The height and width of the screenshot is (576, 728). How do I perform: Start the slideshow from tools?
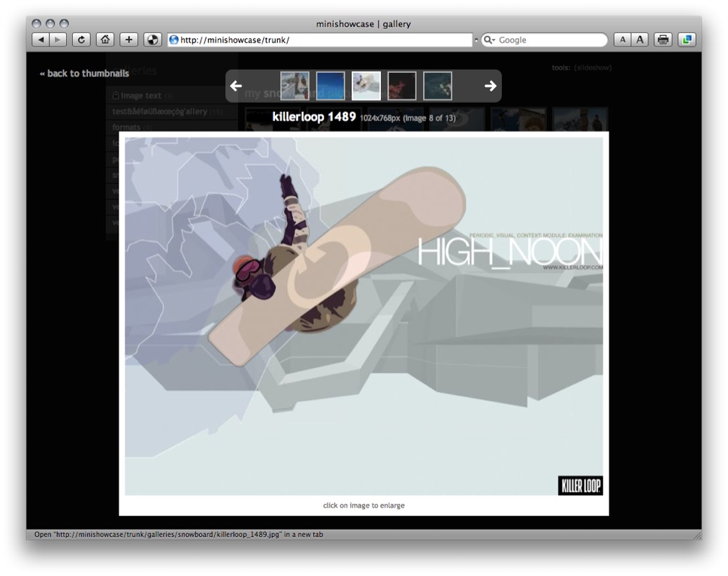pyautogui.click(x=593, y=68)
